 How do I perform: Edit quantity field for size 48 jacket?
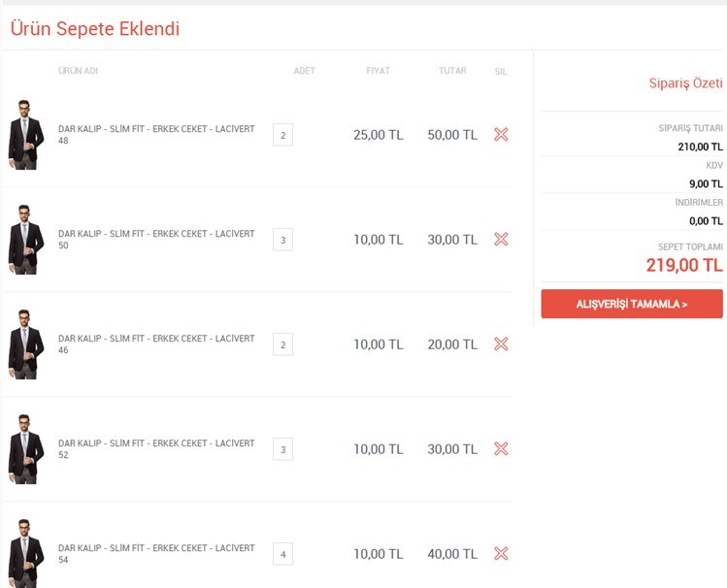[282, 135]
